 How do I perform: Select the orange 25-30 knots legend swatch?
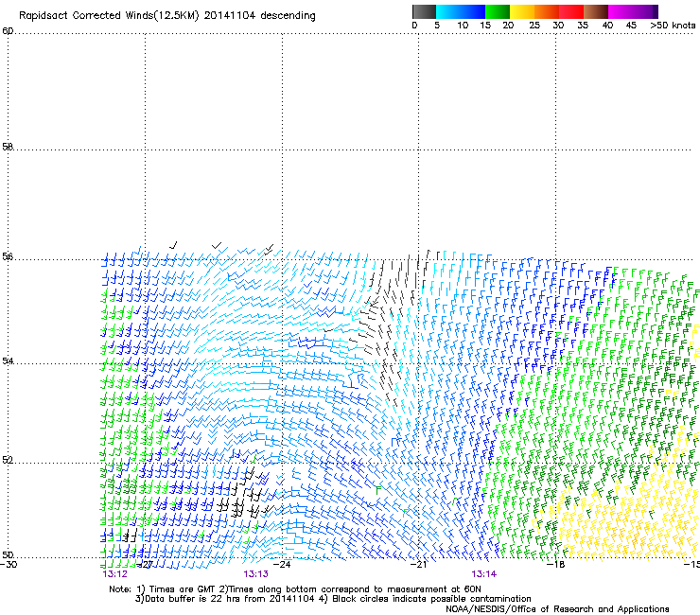(547, 11)
